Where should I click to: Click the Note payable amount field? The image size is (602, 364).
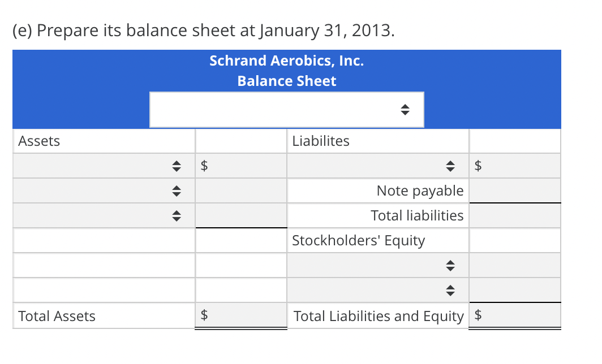[x=515, y=190]
